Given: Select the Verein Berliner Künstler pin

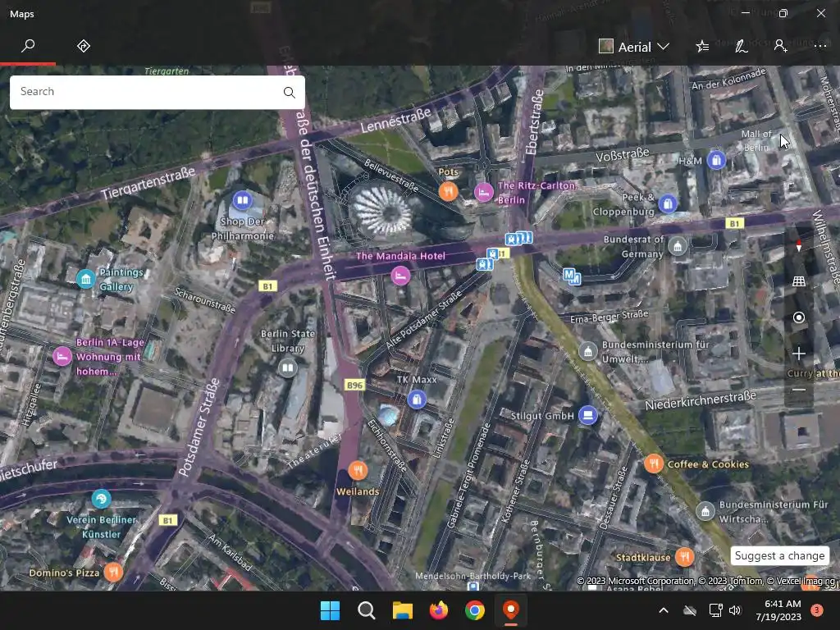Looking at the screenshot, I should click(101, 499).
